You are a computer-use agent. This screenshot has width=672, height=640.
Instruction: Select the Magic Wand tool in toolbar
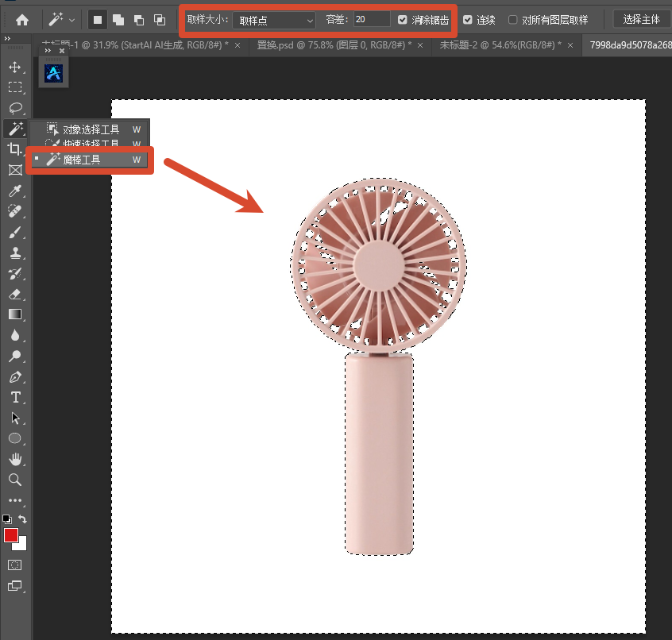point(15,129)
